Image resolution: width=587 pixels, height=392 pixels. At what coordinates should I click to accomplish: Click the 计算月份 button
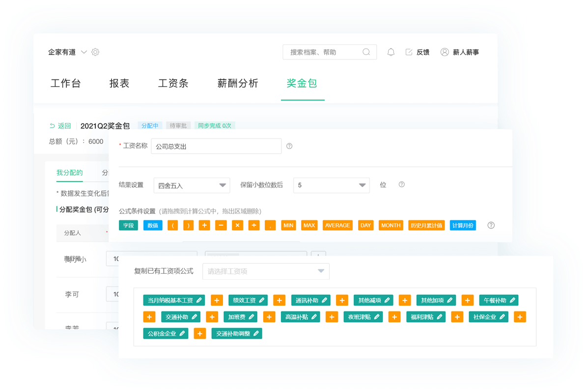coord(463,225)
